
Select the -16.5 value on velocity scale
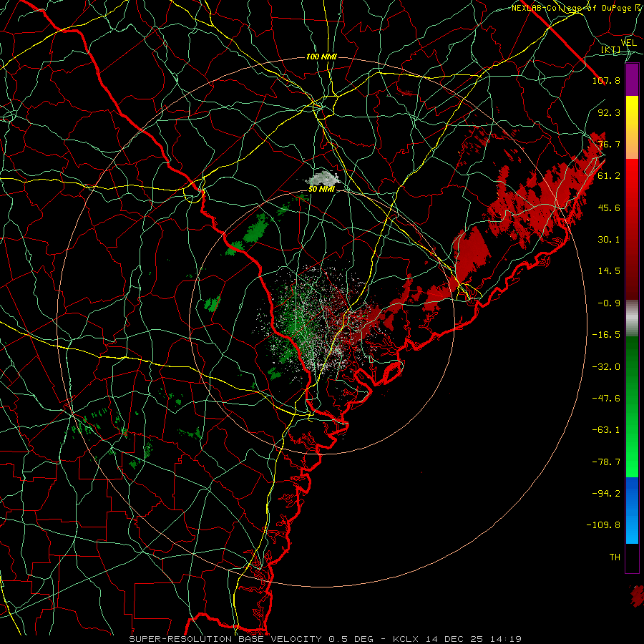coord(606,335)
